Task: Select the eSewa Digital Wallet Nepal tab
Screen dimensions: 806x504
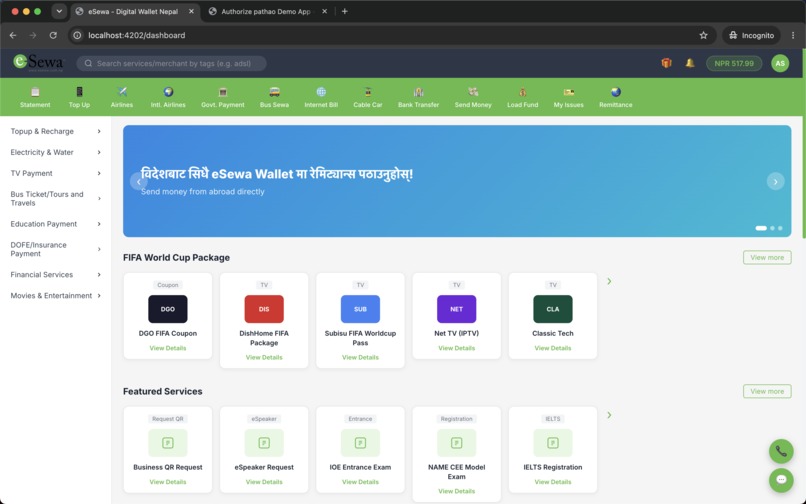Action: (133, 11)
